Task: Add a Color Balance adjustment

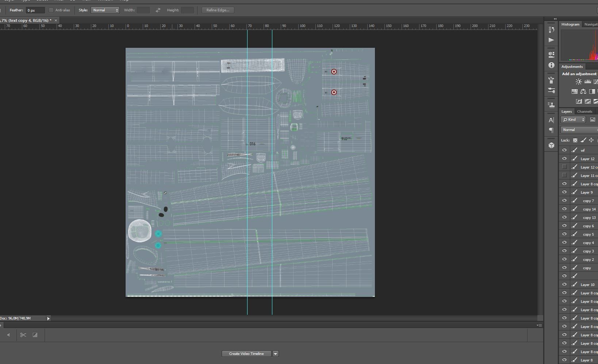Action: click(x=583, y=92)
